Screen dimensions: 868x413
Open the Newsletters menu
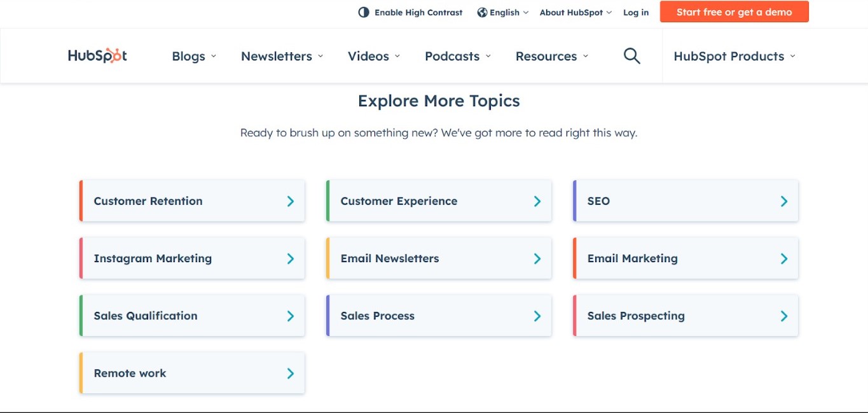tap(282, 56)
